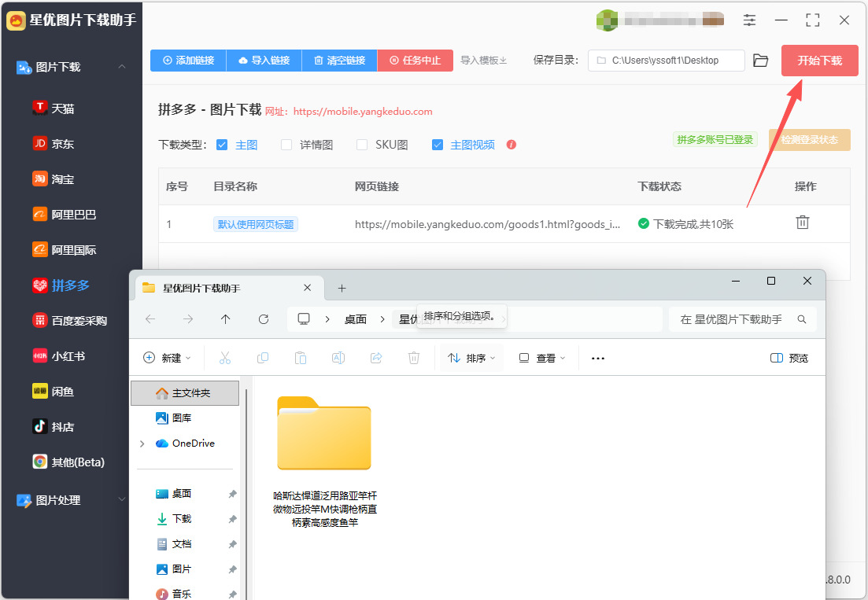This screenshot has width=868, height=600.
Task: Open a new explorer tab with plus
Action: click(x=342, y=288)
